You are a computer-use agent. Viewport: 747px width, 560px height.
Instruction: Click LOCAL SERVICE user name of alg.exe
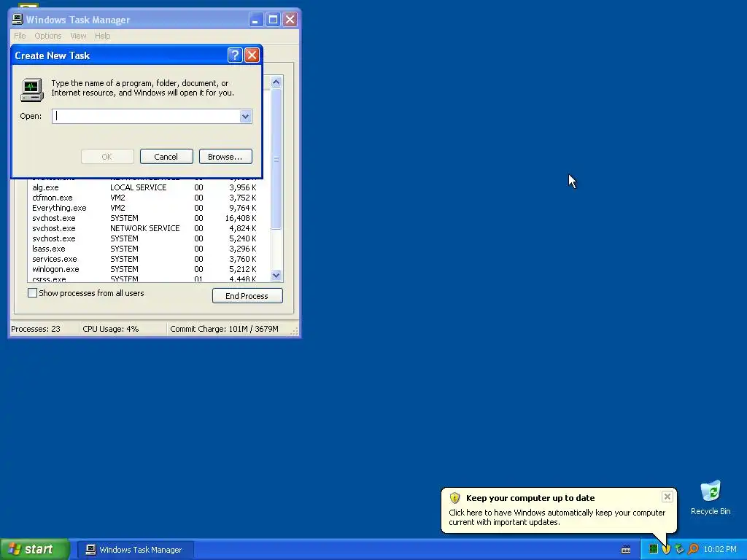(x=138, y=187)
